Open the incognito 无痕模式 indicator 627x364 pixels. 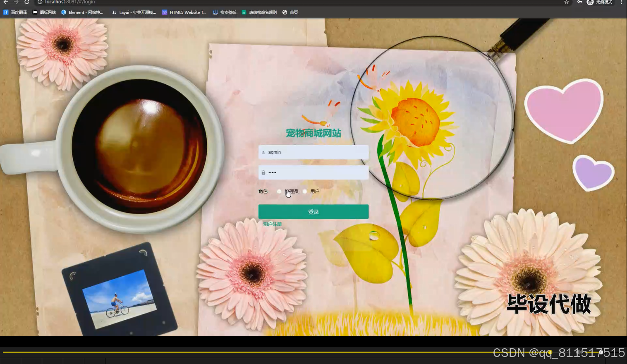point(600,2)
